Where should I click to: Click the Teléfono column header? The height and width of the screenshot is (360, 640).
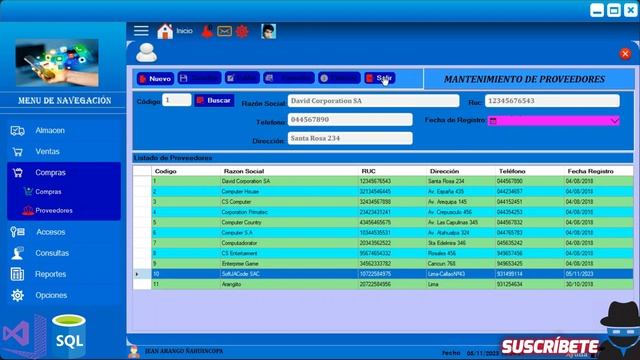click(x=512, y=171)
